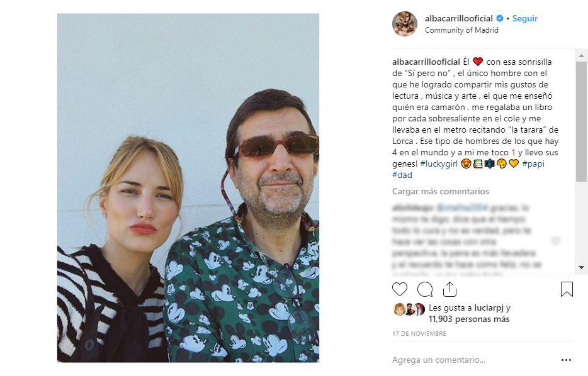Image resolution: width=588 pixels, height=376 pixels.
Task: Click the Agrega un comentario field
Action: pyautogui.click(x=439, y=360)
